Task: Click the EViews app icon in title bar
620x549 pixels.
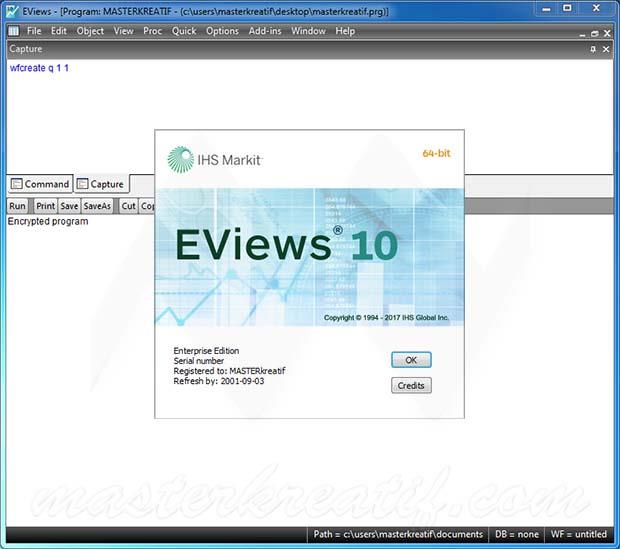Action: [x=12, y=11]
